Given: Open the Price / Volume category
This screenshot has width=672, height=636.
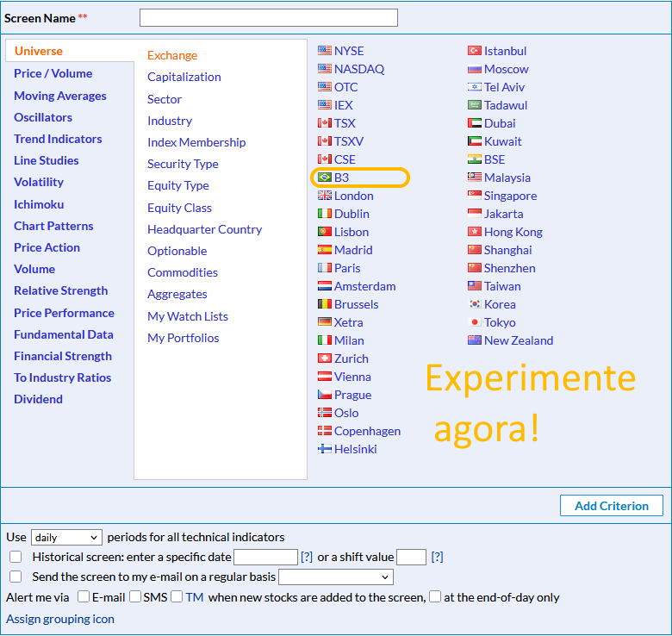Looking at the screenshot, I should (x=53, y=73).
